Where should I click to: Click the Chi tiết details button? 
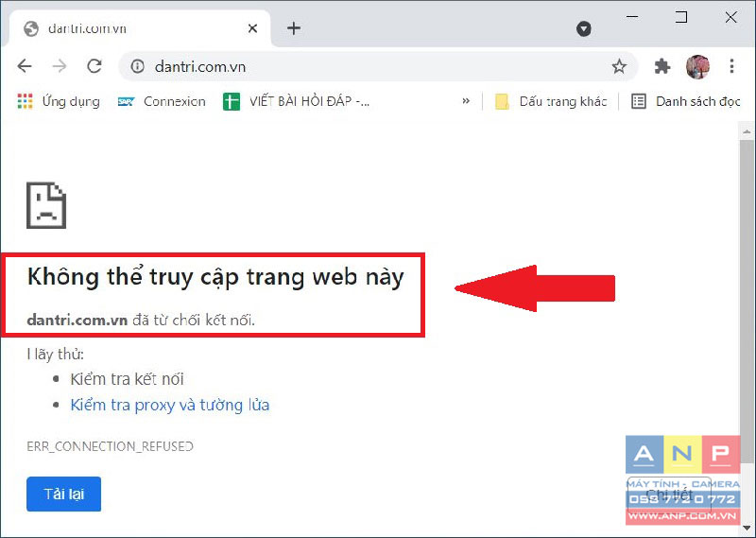[669, 495]
